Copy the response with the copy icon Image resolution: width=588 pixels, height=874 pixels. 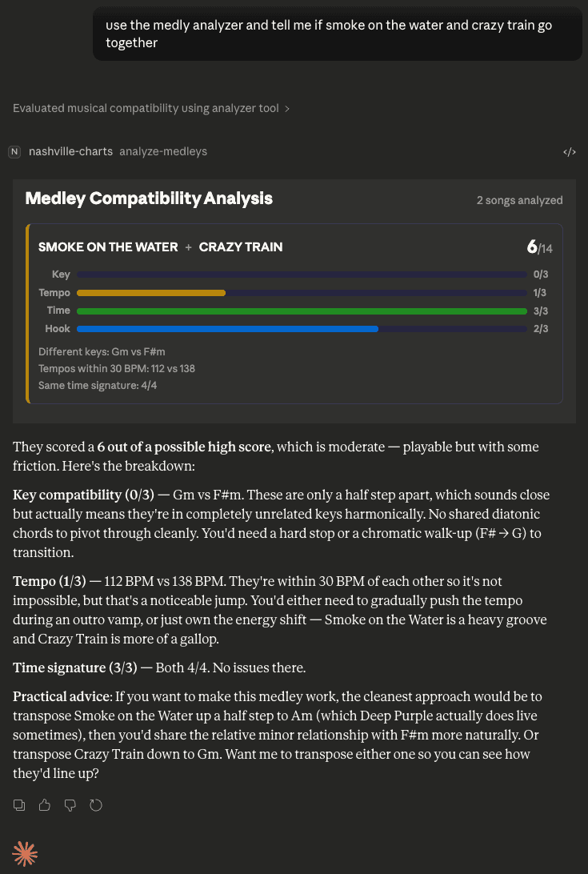20,805
